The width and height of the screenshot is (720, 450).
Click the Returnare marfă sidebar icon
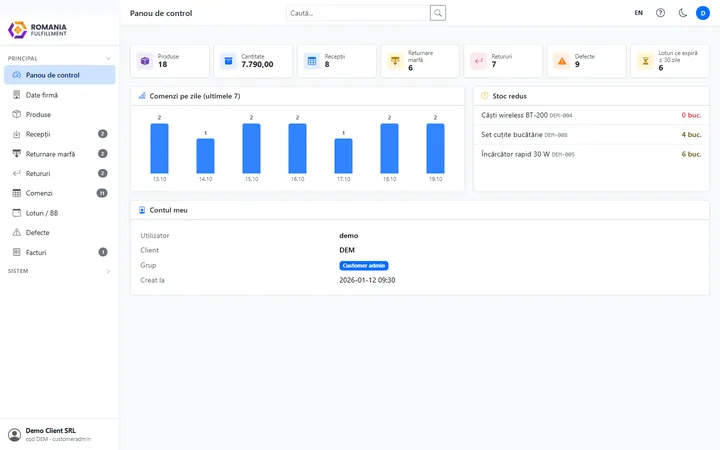click(17, 154)
